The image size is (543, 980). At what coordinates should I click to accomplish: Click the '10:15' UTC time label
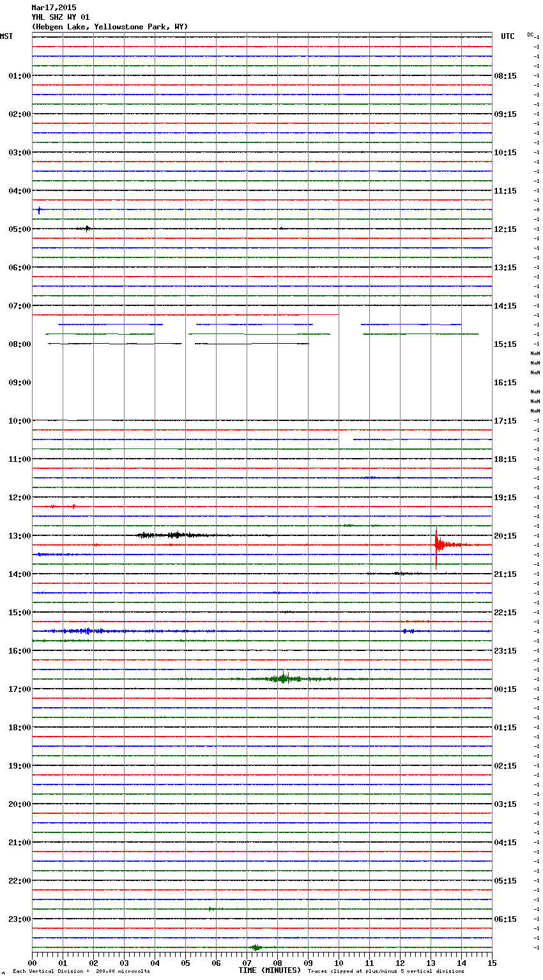coord(505,153)
